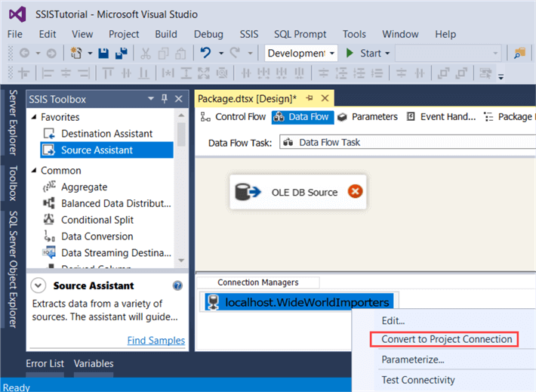Open the SQL Server Object Explorer side tab
Viewport: 536px width, 392px height.
(13, 269)
